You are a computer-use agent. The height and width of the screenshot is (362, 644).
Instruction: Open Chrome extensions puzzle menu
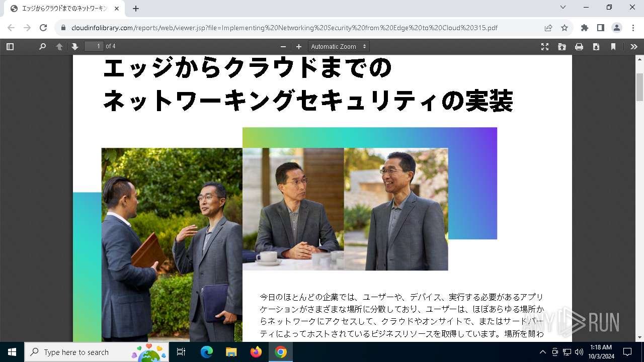click(x=585, y=28)
